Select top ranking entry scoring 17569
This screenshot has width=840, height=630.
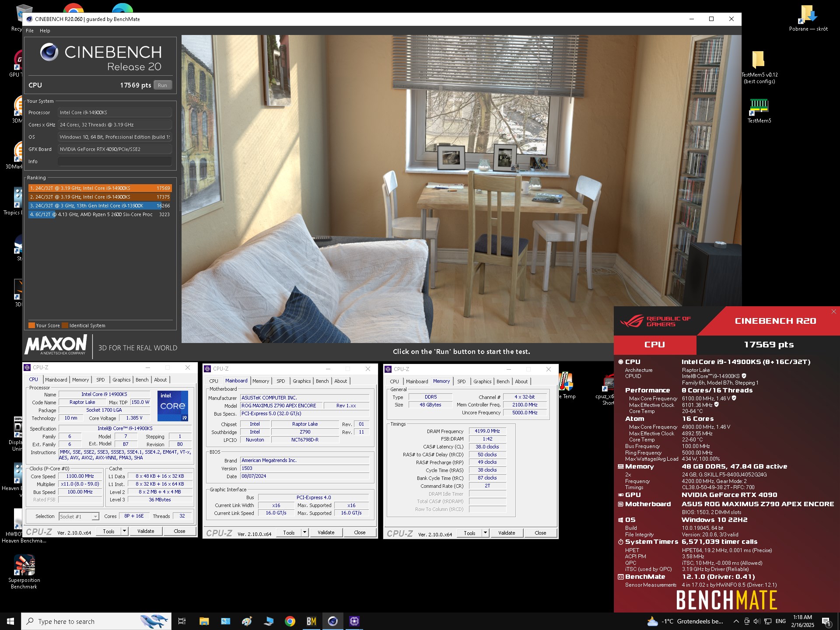click(x=100, y=188)
